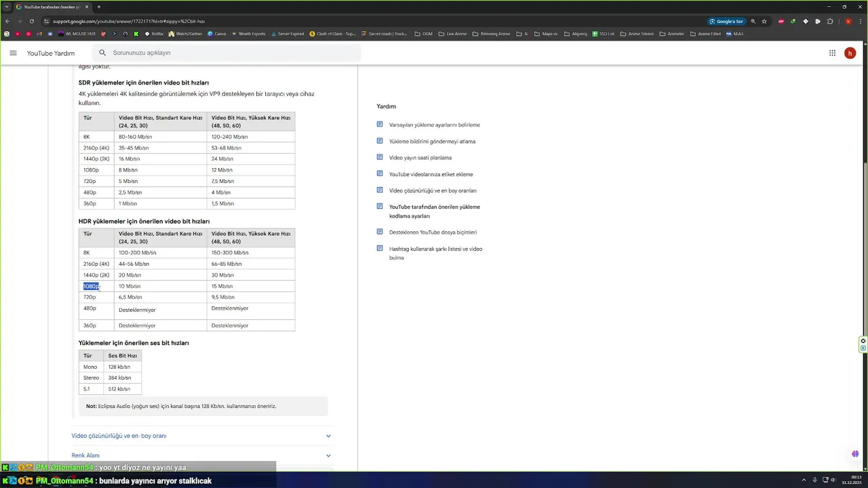
Task: Open the Animeler bookmark folder
Action: point(672,33)
